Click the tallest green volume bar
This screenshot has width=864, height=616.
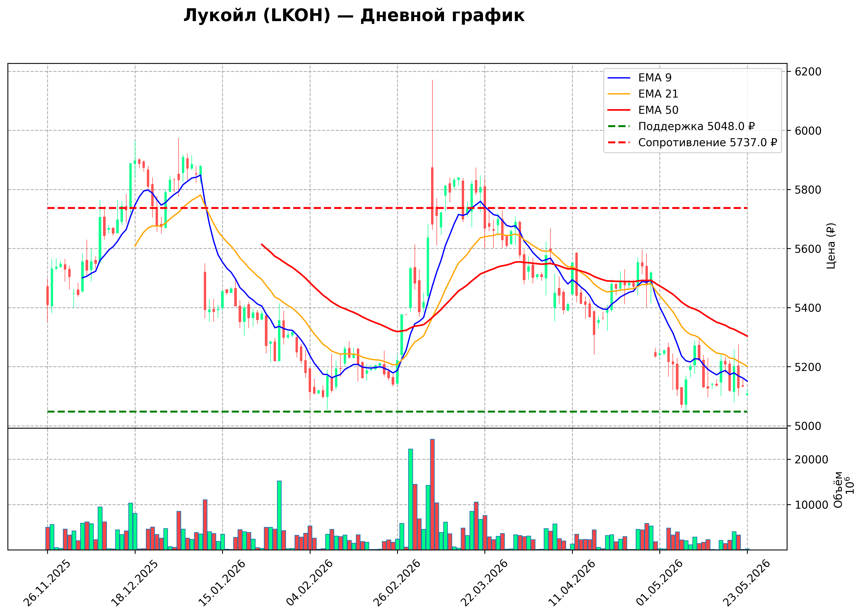coord(410,500)
